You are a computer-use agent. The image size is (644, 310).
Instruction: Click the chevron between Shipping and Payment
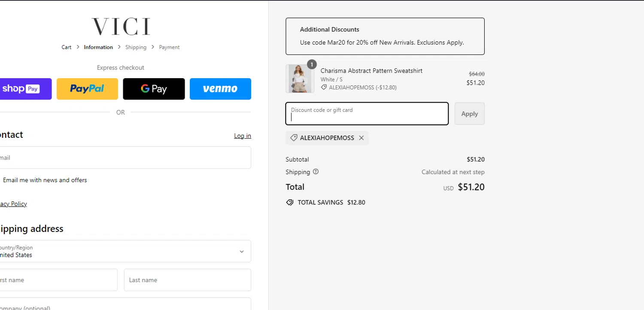click(153, 47)
